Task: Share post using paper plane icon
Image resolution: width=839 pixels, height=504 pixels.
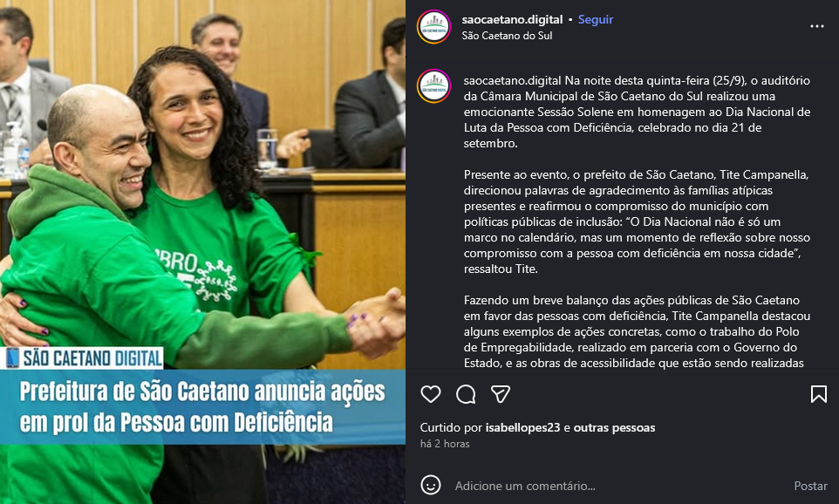Action: coord(501,394)
